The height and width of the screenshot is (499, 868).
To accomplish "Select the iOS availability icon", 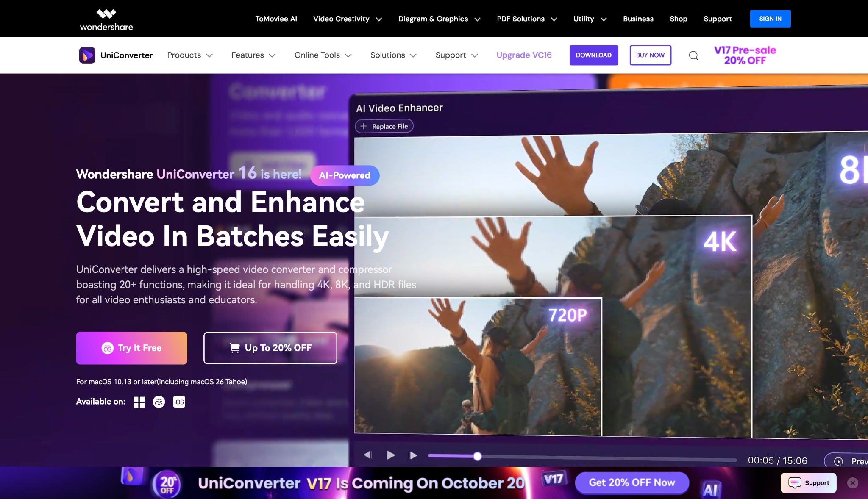I will point(178,402).
